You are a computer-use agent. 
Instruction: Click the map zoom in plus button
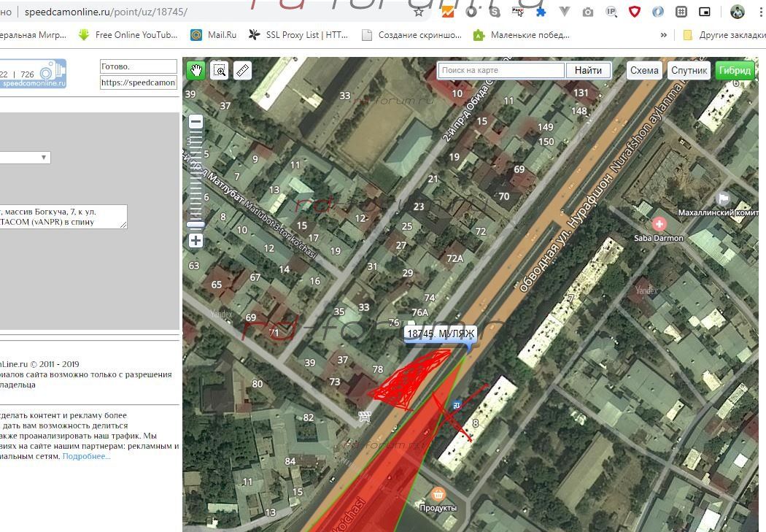tap(196, 240)
